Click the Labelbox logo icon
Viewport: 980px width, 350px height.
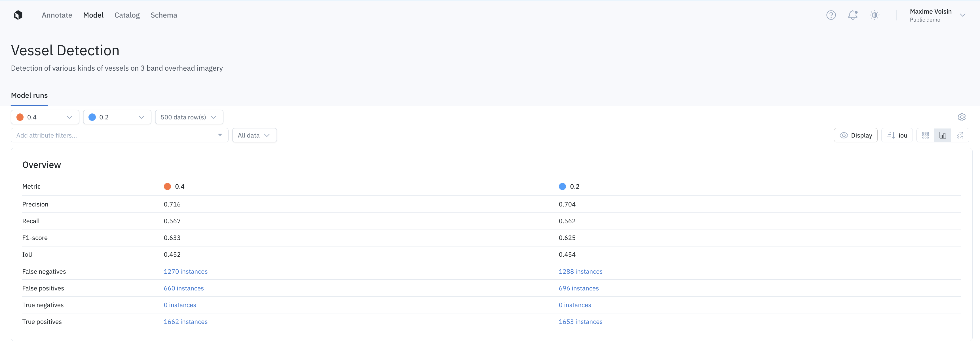point(18,15)
